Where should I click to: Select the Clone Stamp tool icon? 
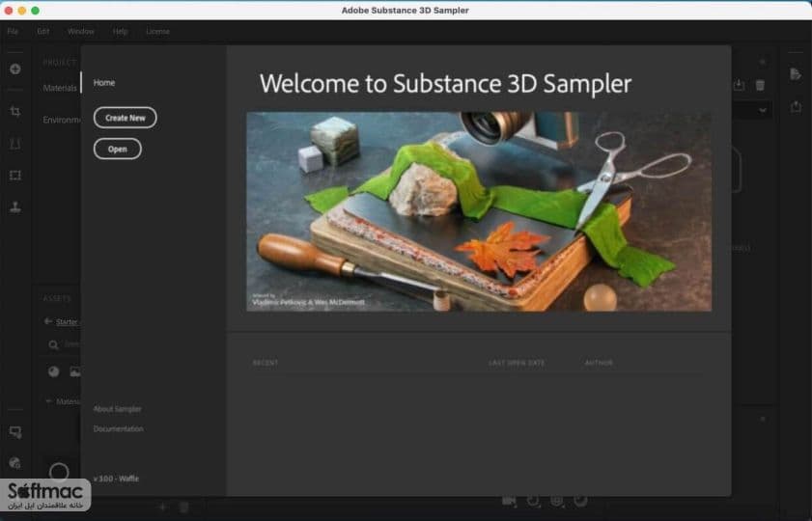click(x=15, y=207)
